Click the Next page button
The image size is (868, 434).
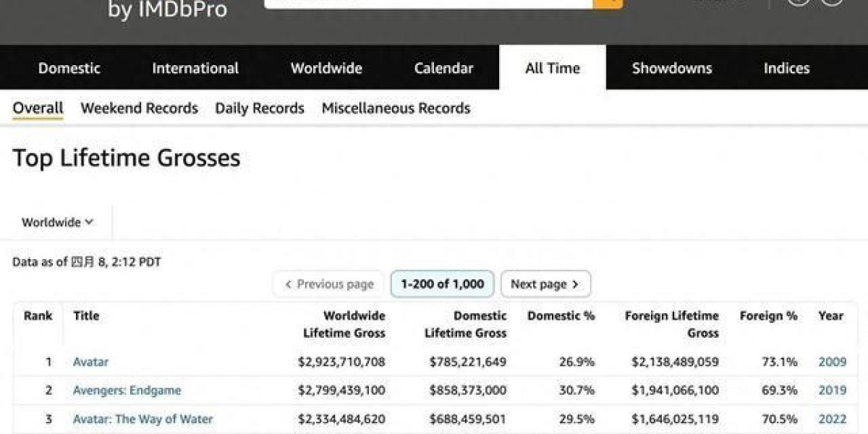(545, 284)
